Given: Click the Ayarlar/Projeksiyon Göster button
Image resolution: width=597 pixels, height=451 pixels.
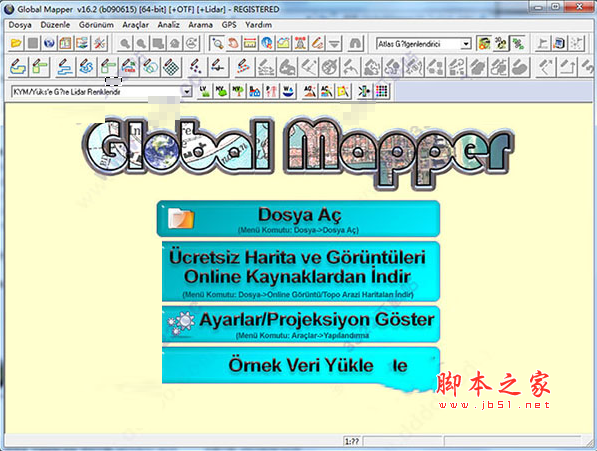Looking at the screenshot, I should tap(301, 324).
